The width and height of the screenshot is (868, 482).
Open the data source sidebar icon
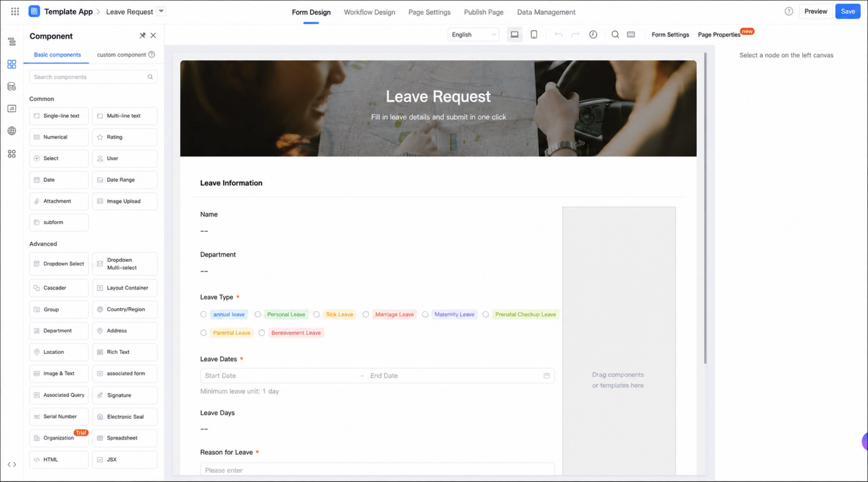12,87
